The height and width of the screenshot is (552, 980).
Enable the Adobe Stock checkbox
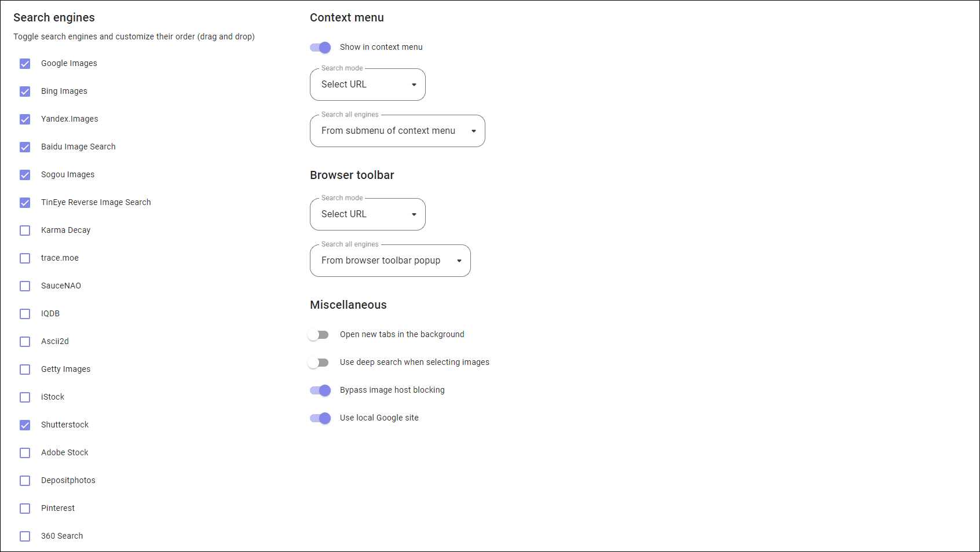pos(25,453)
